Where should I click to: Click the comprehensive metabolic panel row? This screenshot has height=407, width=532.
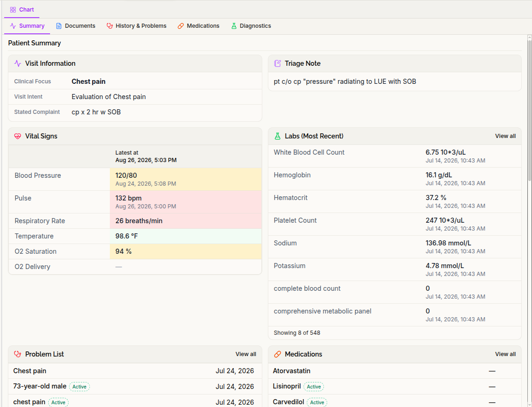[x=394, y=315]
